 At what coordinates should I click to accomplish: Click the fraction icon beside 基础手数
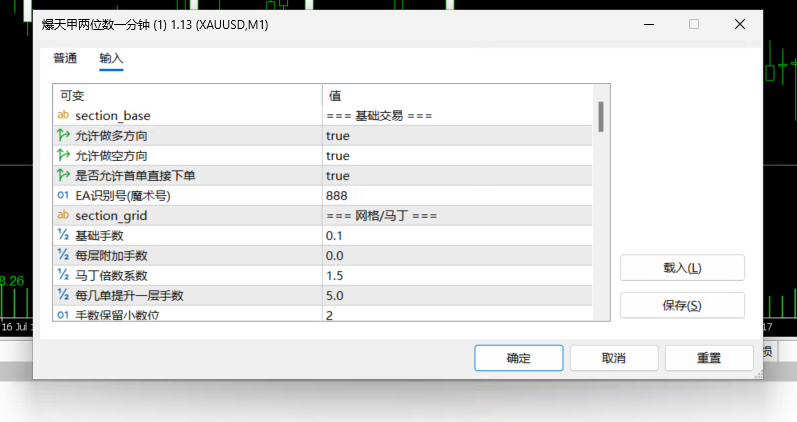(x=63, y=235)
